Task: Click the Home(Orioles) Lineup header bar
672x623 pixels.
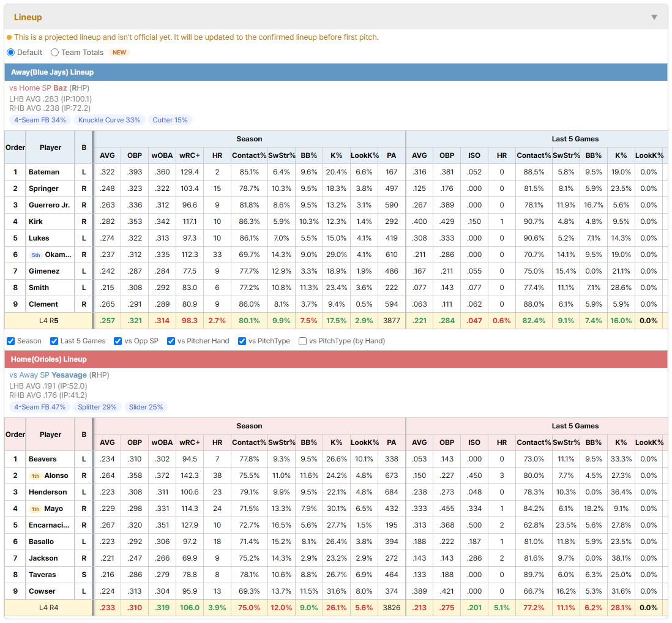Action: 336,359
